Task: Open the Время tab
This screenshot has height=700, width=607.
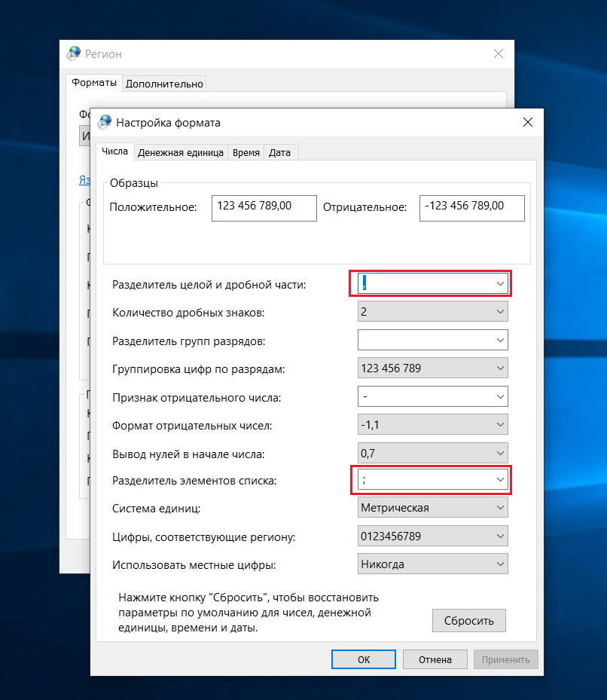Action: 246,152
